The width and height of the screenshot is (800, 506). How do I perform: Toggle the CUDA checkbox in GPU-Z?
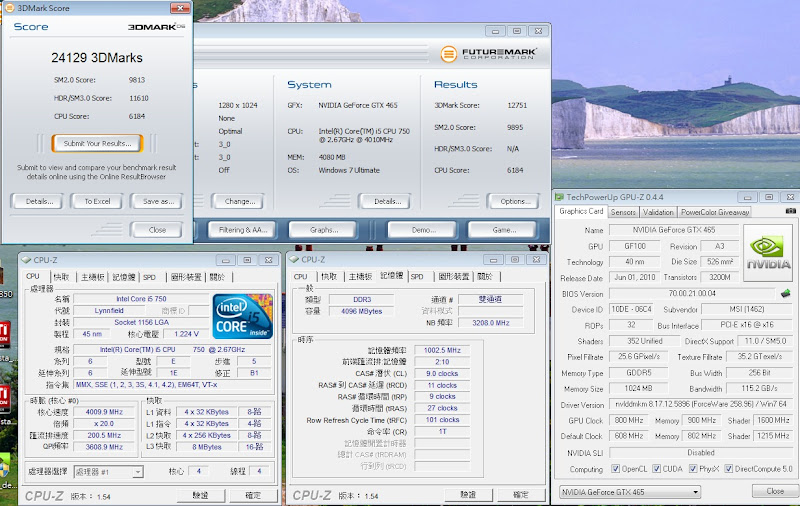point(656,468)
